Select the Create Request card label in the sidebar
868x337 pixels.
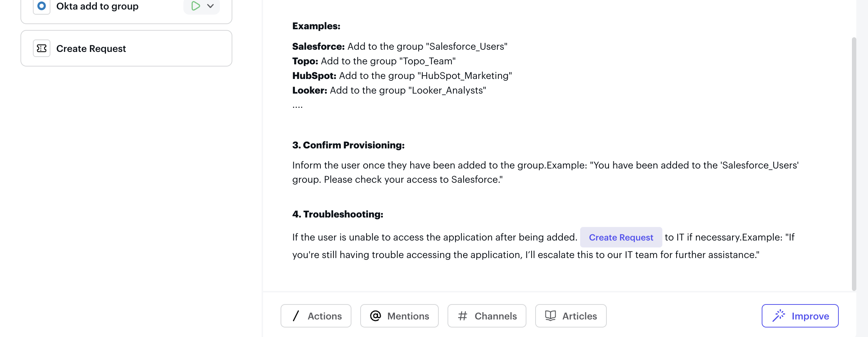pyautogui.click(x=91, y=49)
